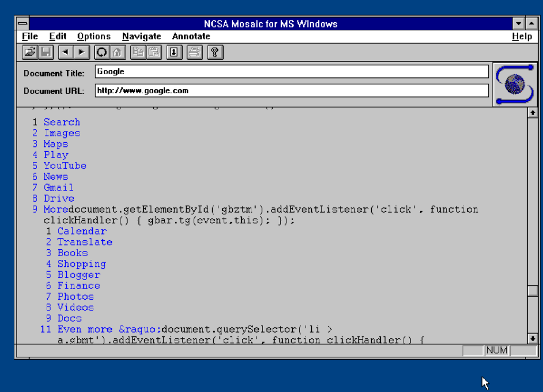This screenshot has width=543, height=392.
Task: Click the Translate link
Action: click(x=85, y=242)
